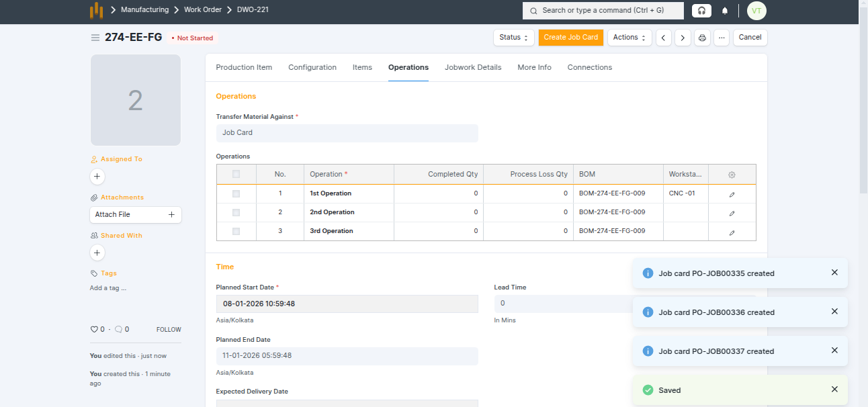
Task: Tick the 2nd Operation row checkbox
Action: (236, 212)
